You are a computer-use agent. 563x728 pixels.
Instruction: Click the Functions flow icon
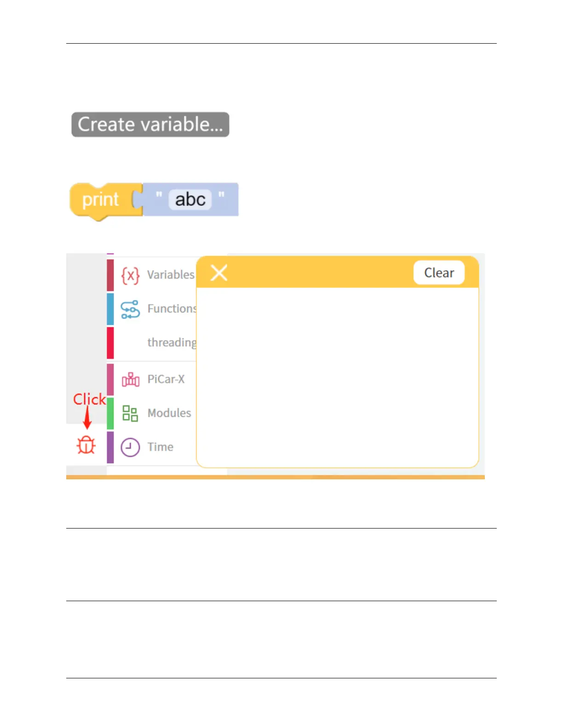tap(130, 309)
